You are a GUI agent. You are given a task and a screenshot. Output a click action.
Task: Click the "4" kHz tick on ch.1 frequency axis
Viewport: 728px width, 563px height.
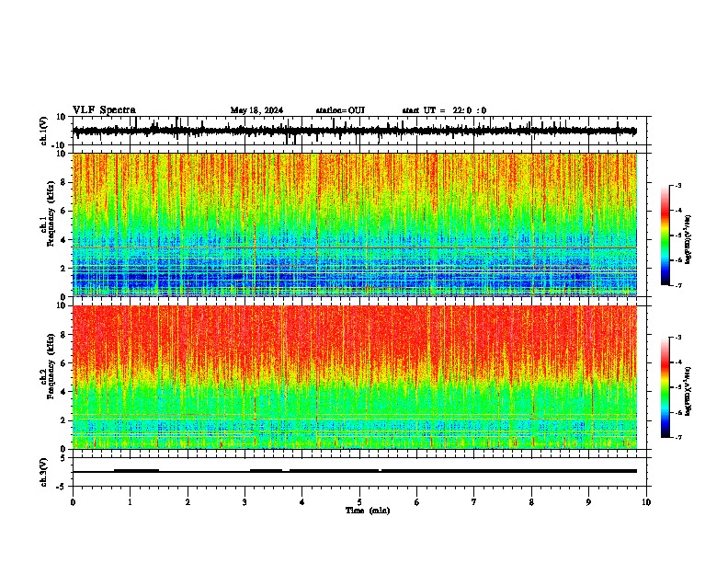tap(63, 240)
